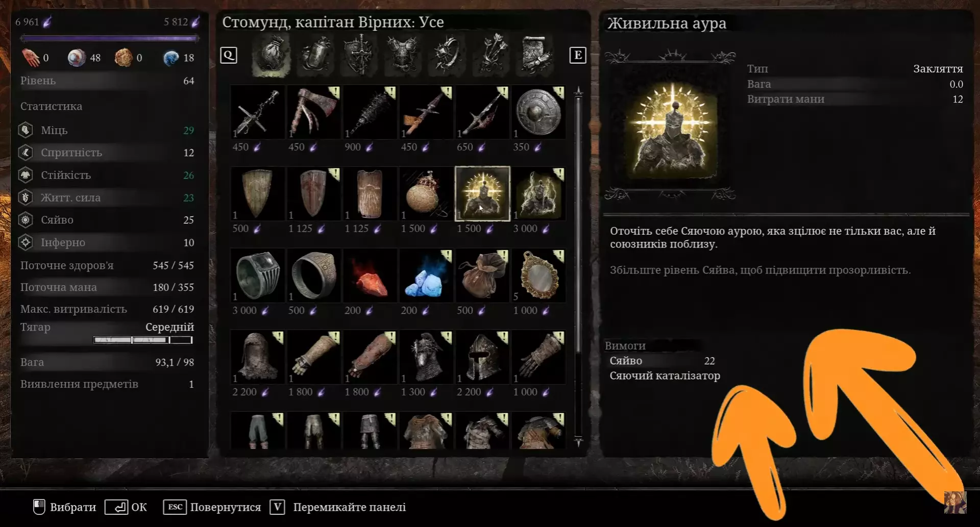The image size is (980, 527).
Task: Choose the red ember item priced 200
Action: [x=370, y=275]
